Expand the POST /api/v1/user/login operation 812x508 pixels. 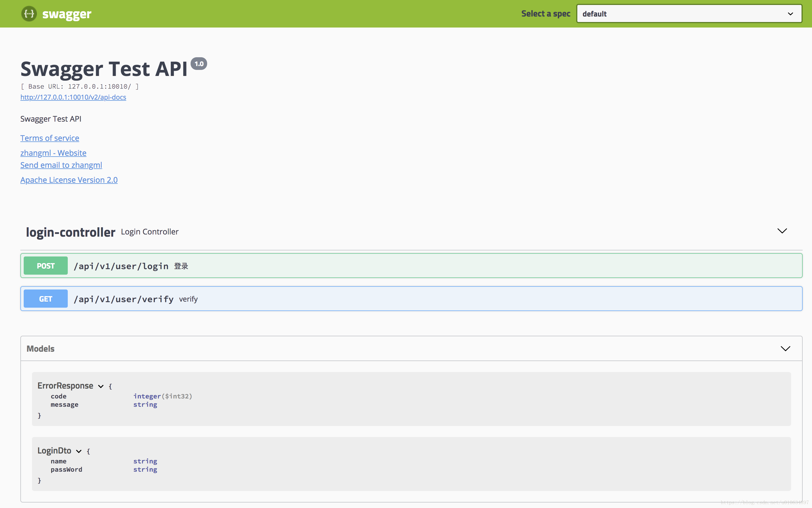(411, 266)
